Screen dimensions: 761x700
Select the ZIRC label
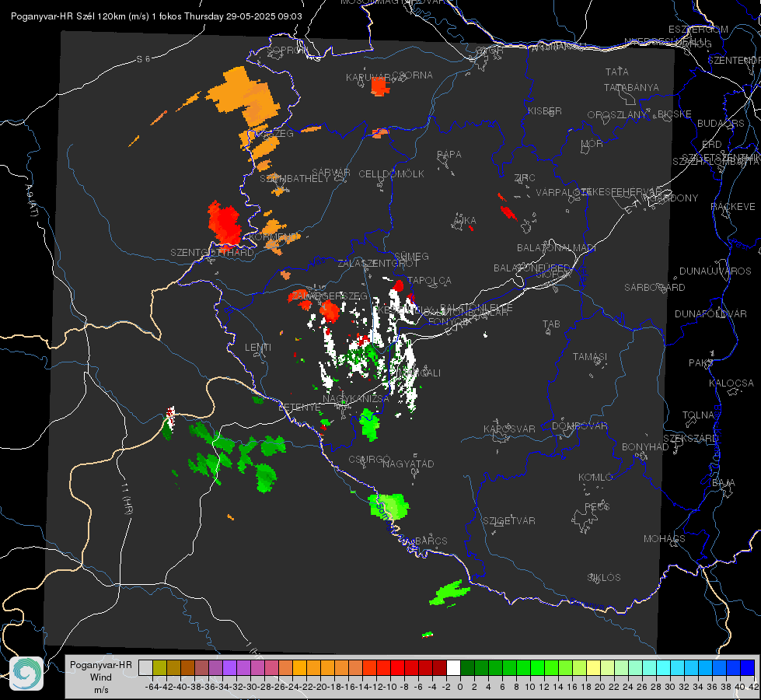point(525,177)
